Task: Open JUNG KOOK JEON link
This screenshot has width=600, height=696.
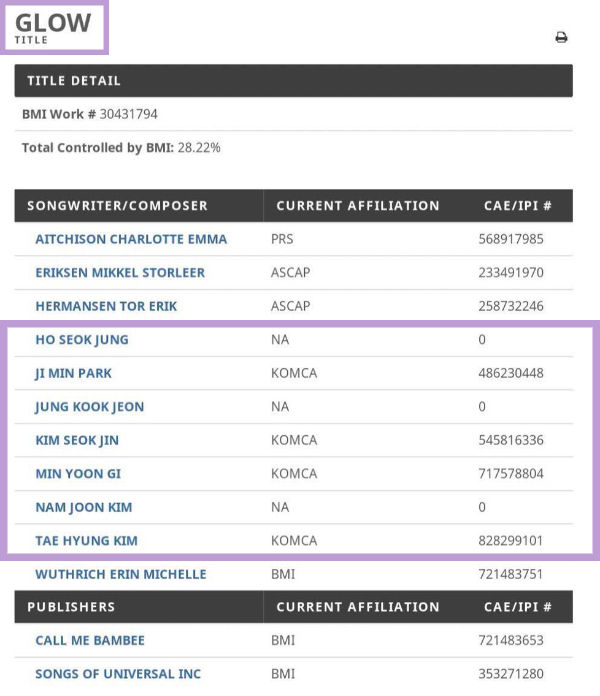Action: [89, 407]
